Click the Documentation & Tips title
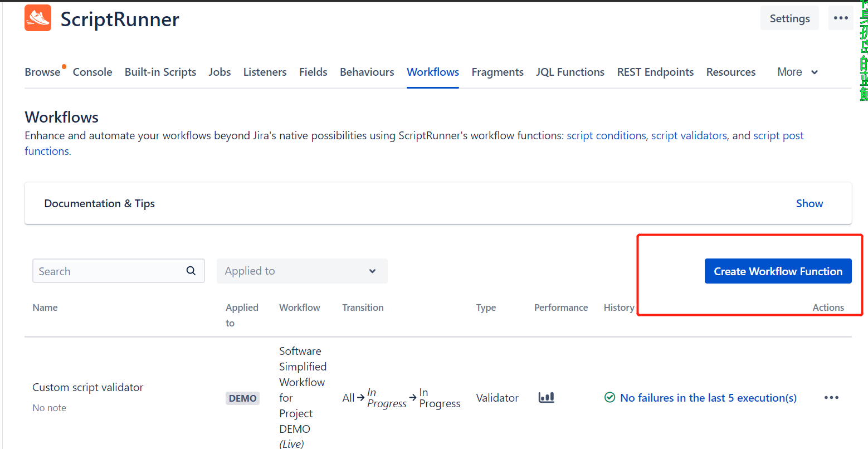The height and width of the screenshot is (449, 868). coord(99,203)
